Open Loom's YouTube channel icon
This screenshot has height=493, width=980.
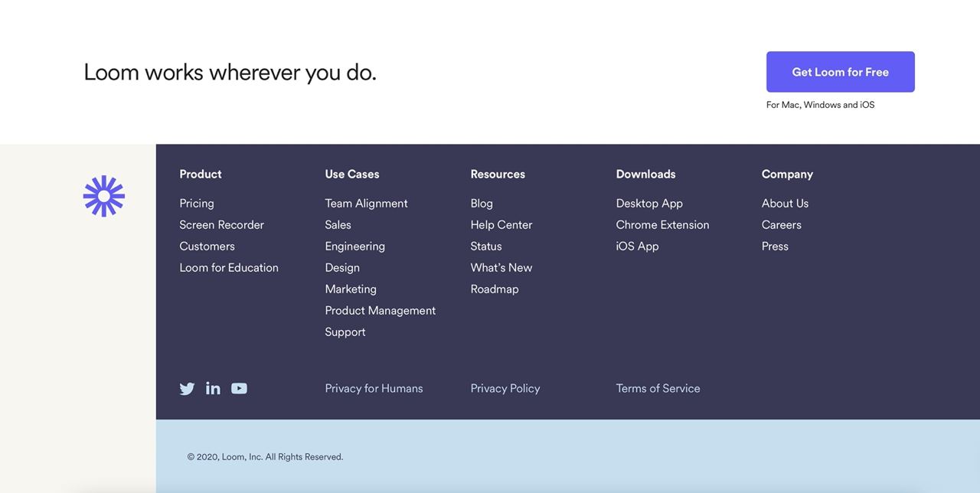click(239, 388)
